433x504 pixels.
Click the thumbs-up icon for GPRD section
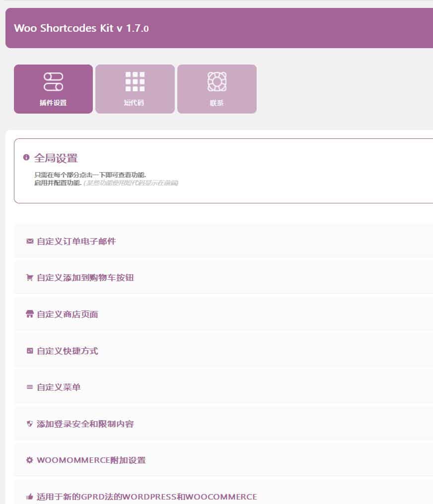pyautogui.click(x=30, y=497)
